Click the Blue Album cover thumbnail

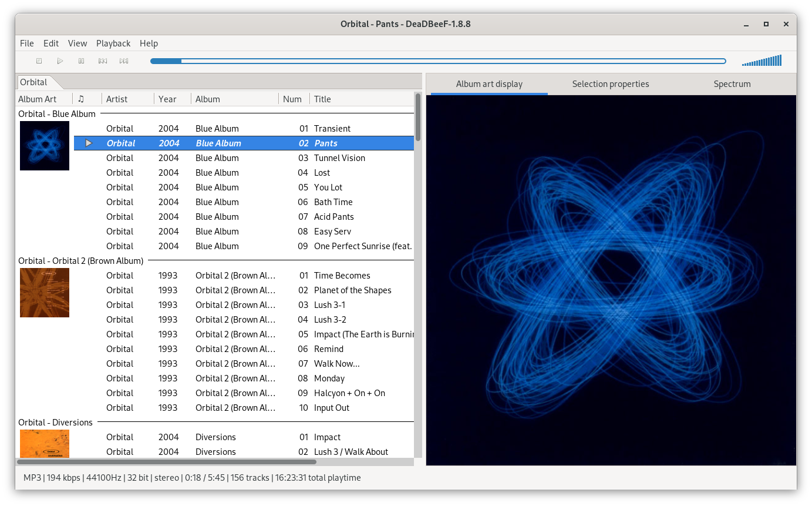click(x=44, y=145)
